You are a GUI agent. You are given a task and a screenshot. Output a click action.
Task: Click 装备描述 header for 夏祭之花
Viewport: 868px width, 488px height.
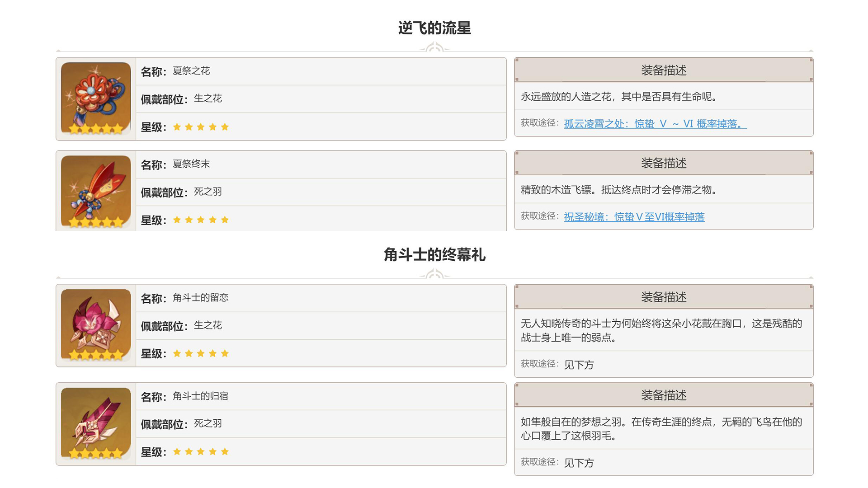coord(664,70)
